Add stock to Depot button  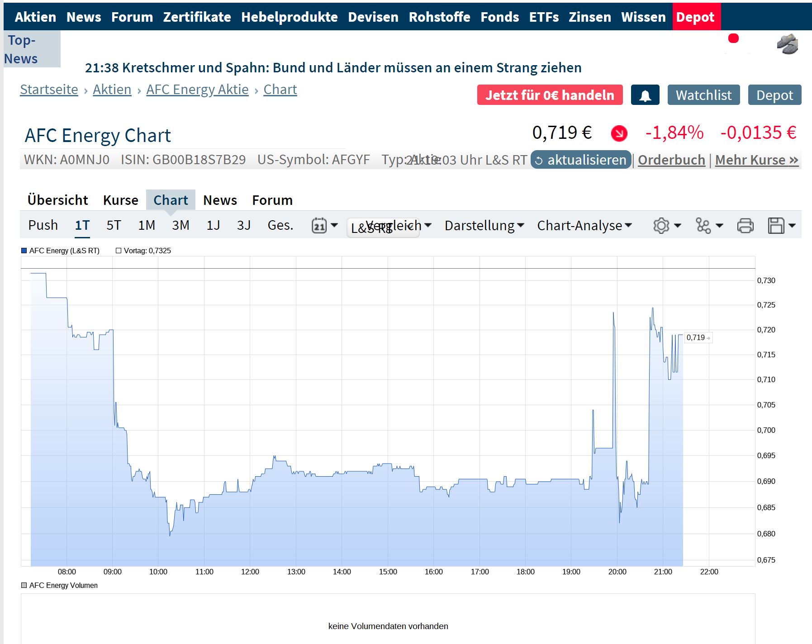pyautogui.click(x=775, y=95)
